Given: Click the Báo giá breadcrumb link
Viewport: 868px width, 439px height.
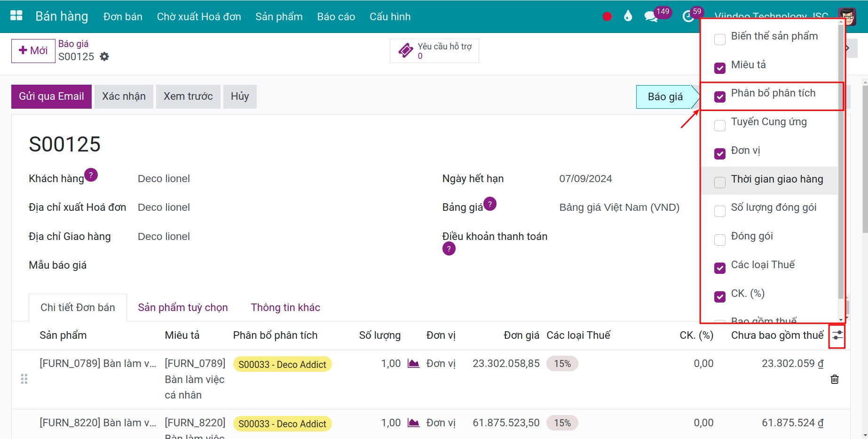Looking at the screenshot, I should [73, 44].
